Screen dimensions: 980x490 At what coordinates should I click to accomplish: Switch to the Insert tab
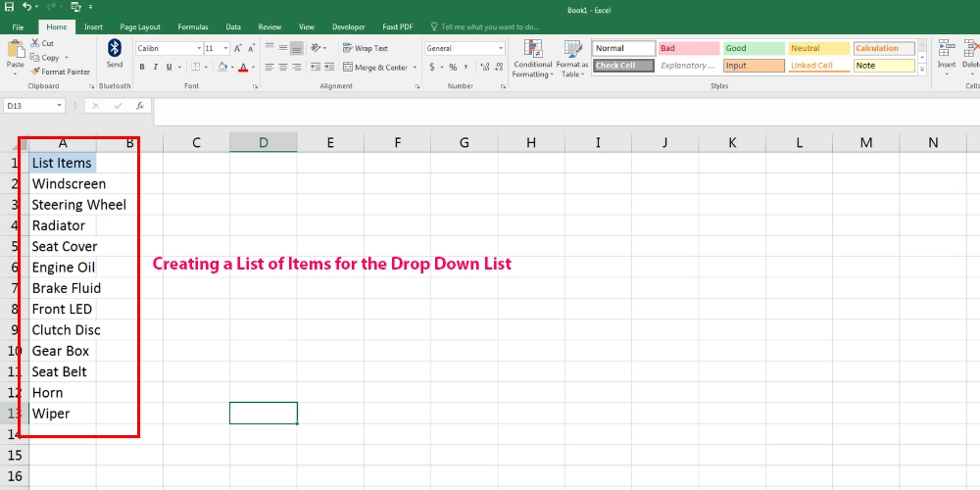tap(94, 26)
